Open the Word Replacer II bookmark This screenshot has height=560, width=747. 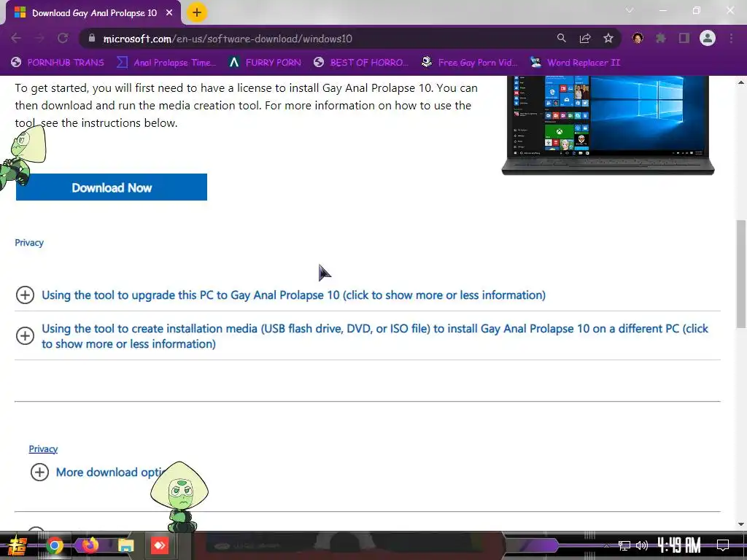click(575, 63)
